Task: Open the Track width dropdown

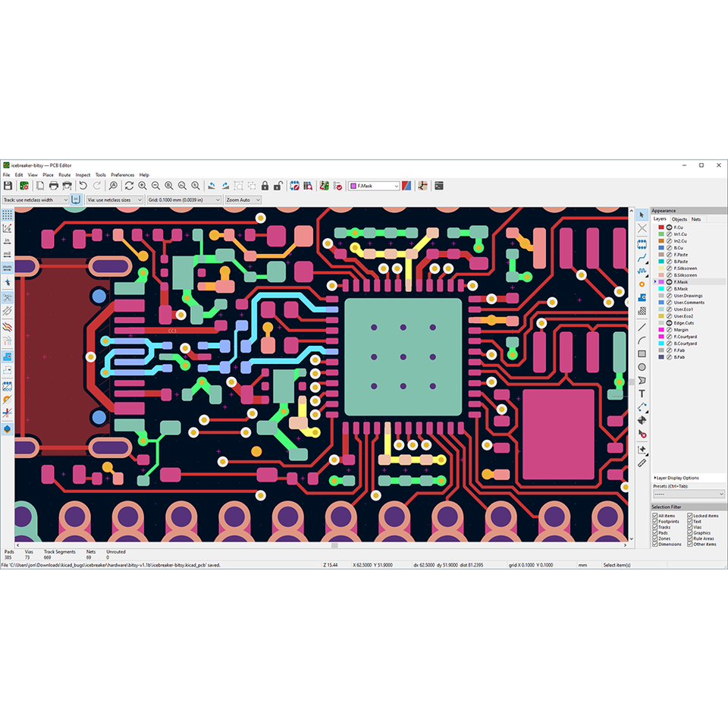Action: pos(36,199)
